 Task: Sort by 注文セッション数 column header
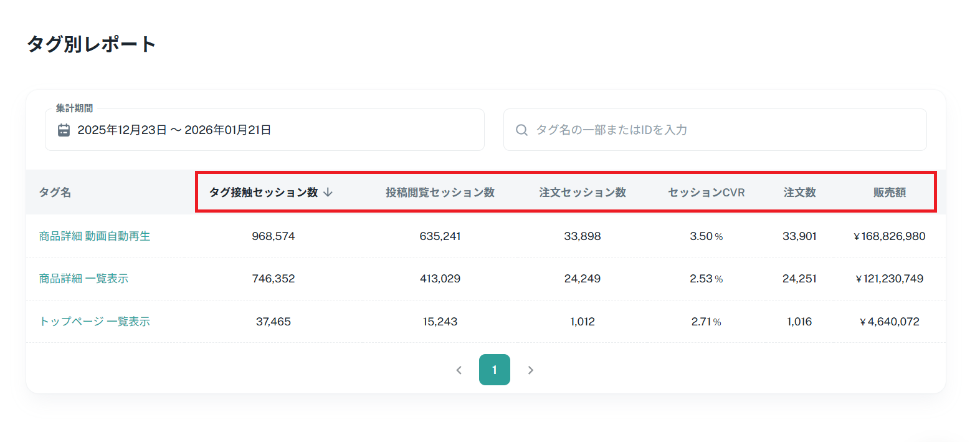coord(583,192)
